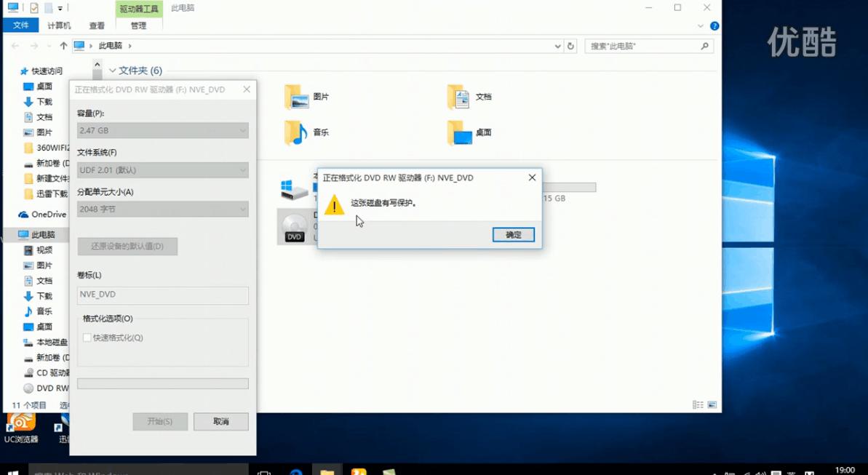Open the 容量 dropdown showing 2.47 GB
868x475 pixels.
click(x=163, y=131)
